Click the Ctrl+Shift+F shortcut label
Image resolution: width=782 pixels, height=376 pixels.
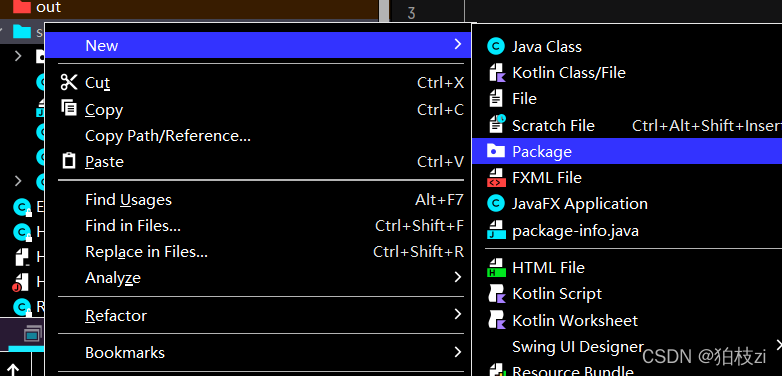click(419, 226)
